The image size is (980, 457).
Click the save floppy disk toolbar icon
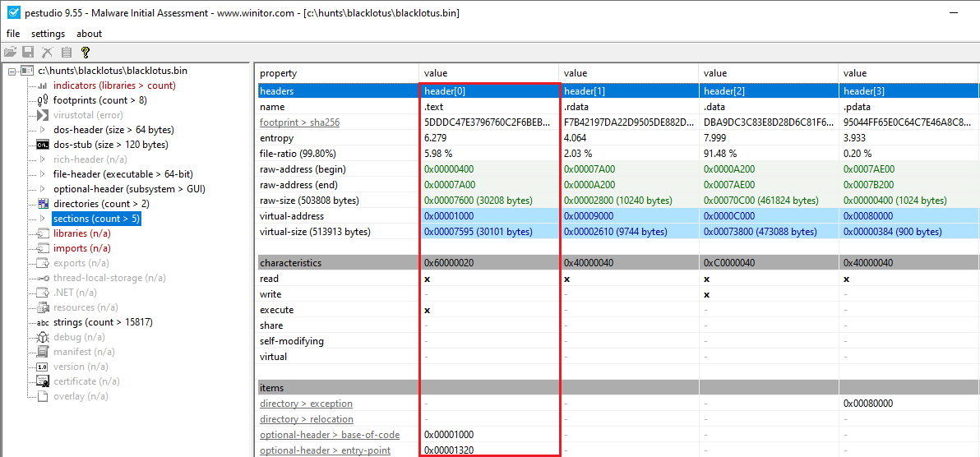(x=27, y=52)
